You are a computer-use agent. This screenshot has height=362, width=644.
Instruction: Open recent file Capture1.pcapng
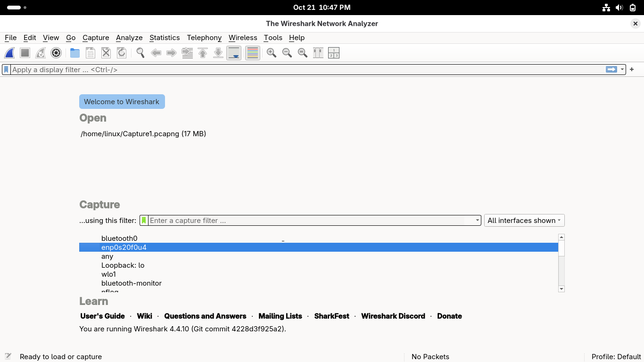pyautogui.click(x=143, y=134)
